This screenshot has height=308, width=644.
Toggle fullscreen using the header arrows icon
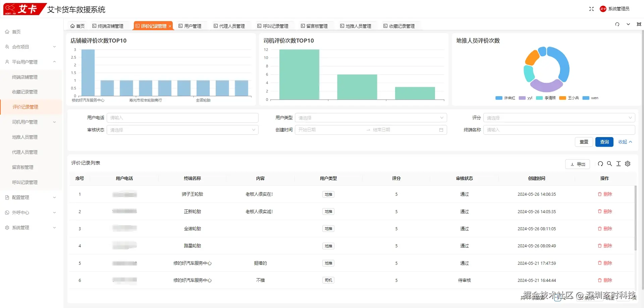tap(591, 9)
